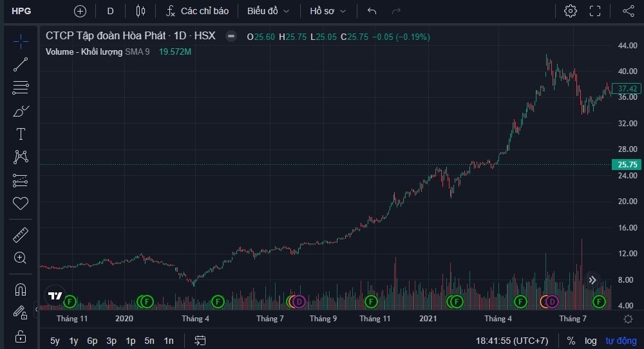
Task: Undo the last chart action
Action: coord(372,11)
